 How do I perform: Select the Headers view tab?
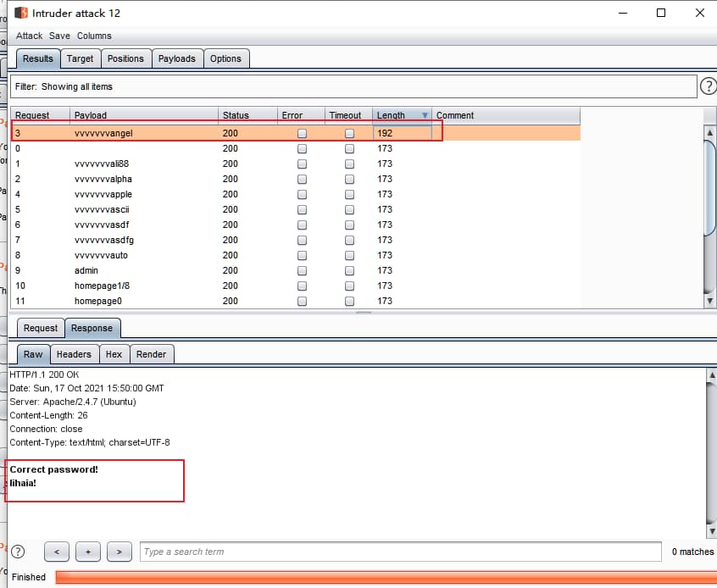(74, 354)
